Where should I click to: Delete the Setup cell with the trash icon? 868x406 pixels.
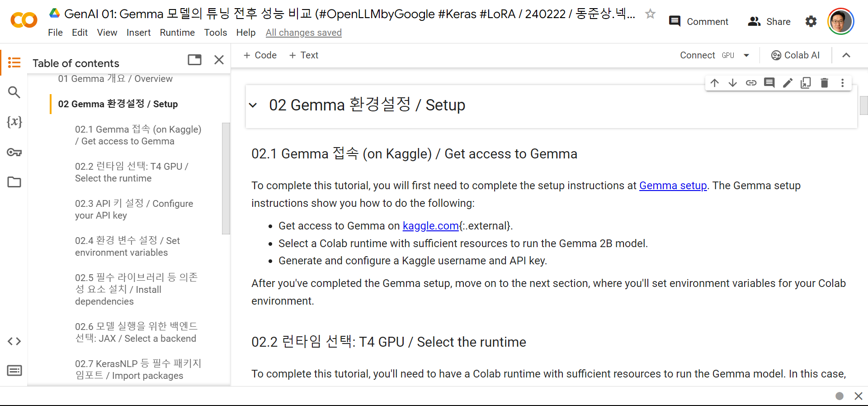pos(825,83)
